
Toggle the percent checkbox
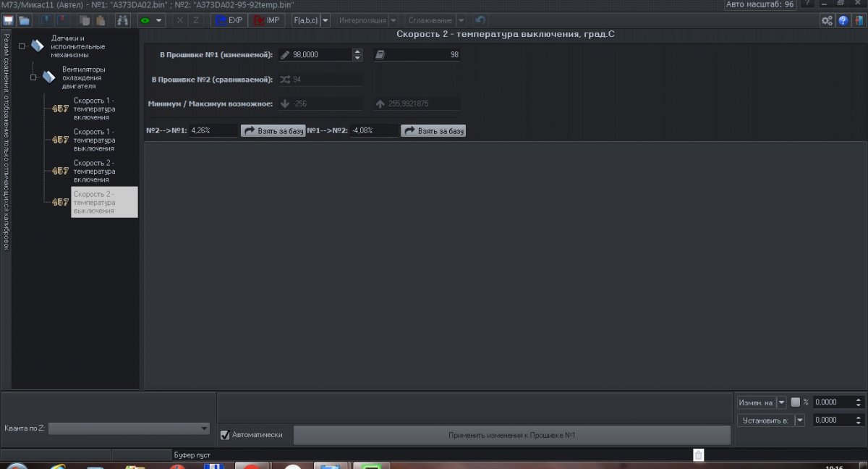point(796,402)
